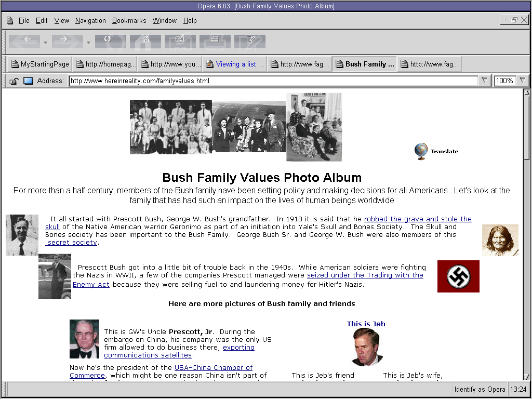This screenshot has height=399, width=532.
Task: Expand the address bar URL dropdown
Action: coord(485,81)
